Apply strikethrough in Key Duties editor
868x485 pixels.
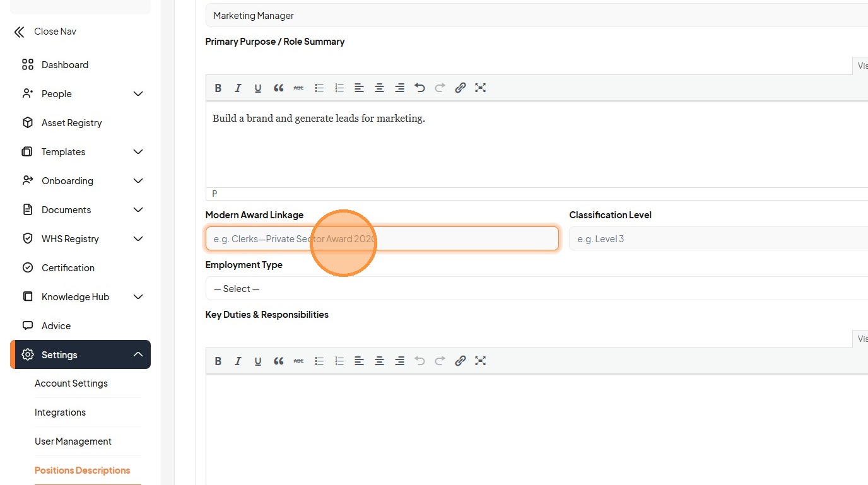click(298, 361)
